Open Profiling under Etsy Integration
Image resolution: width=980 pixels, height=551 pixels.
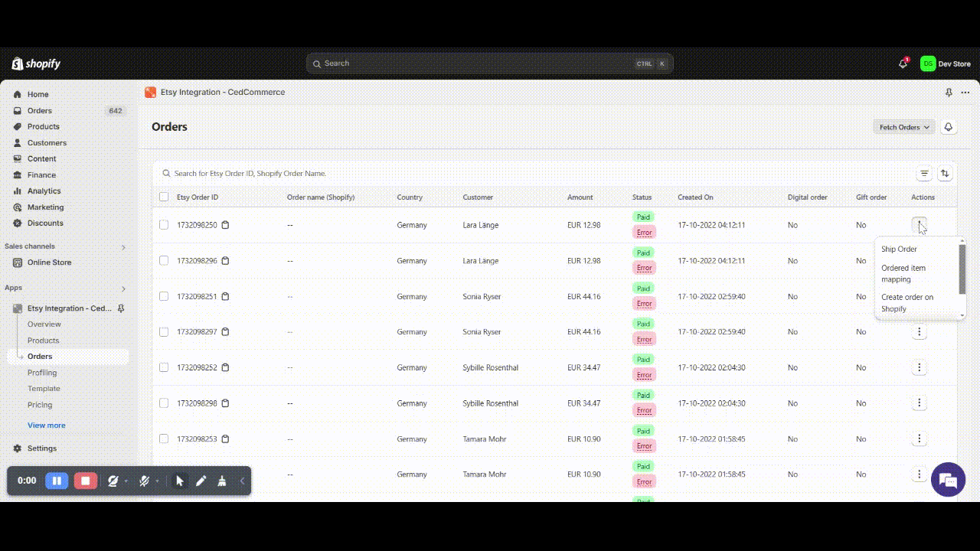(42, 373)
